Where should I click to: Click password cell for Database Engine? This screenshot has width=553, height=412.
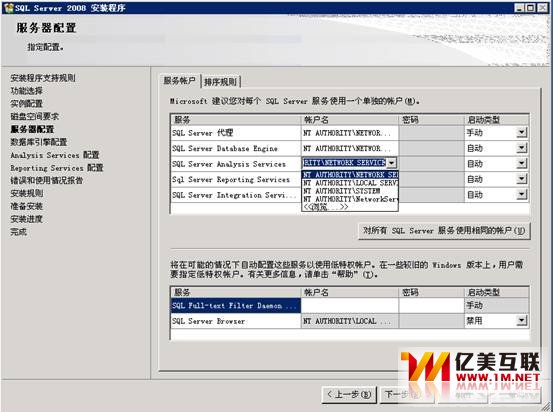(x=432, y=149)
